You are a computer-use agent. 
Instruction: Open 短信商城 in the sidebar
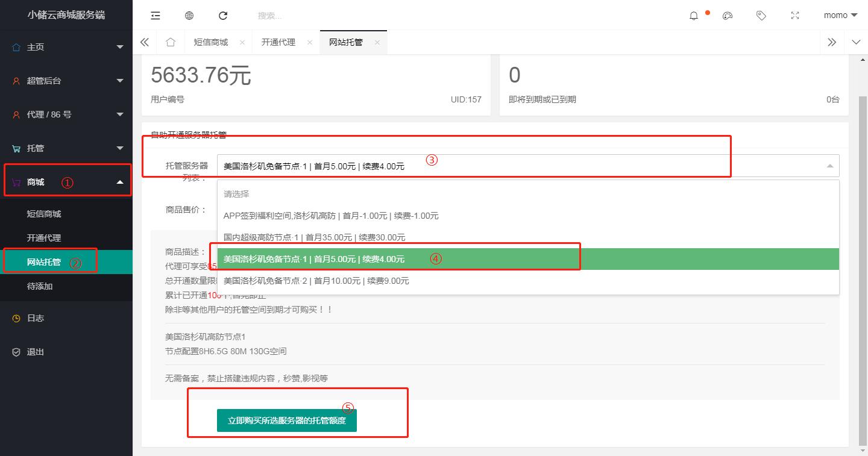[66, 214]
